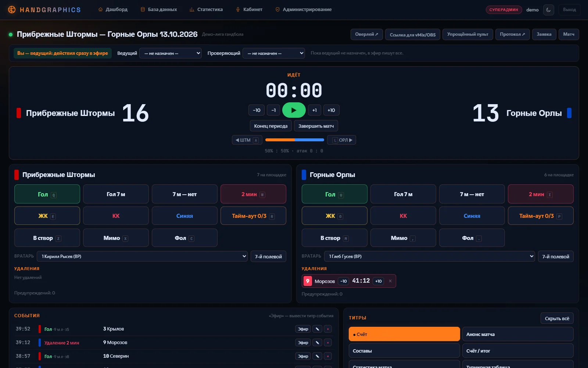Give possession to ОРЛ team
The image size is (588, 368).
click(341, 140)
